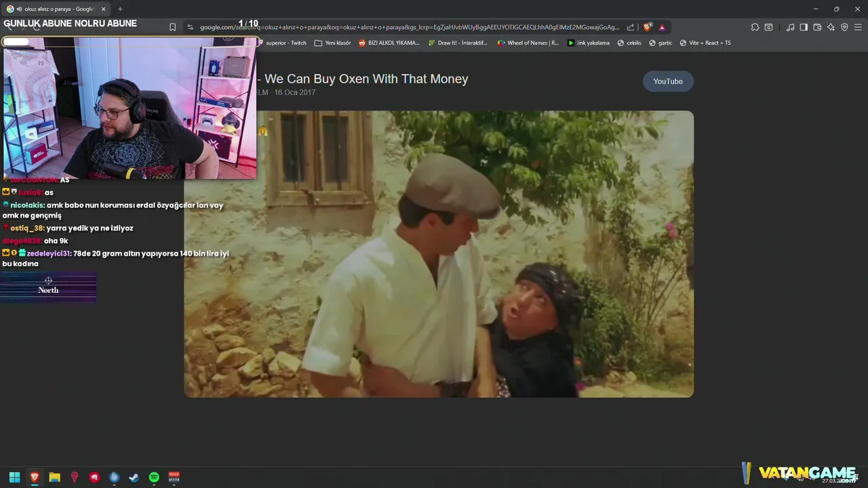The image size is (868, 488).
Task: Open Voicemeeter from the taskbar
Action: [x=174, y=477]
